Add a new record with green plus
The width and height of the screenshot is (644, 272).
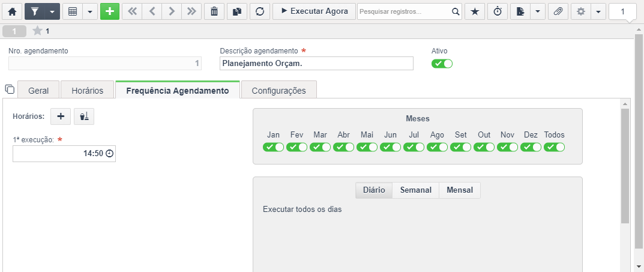click(x=110, y=11)
